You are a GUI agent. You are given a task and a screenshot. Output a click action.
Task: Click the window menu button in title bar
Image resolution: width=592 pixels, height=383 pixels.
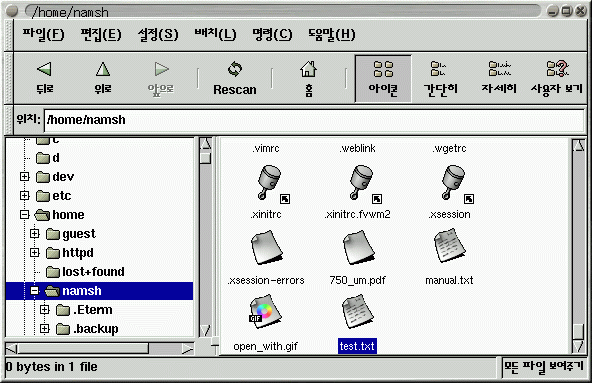tap(12, 11)
